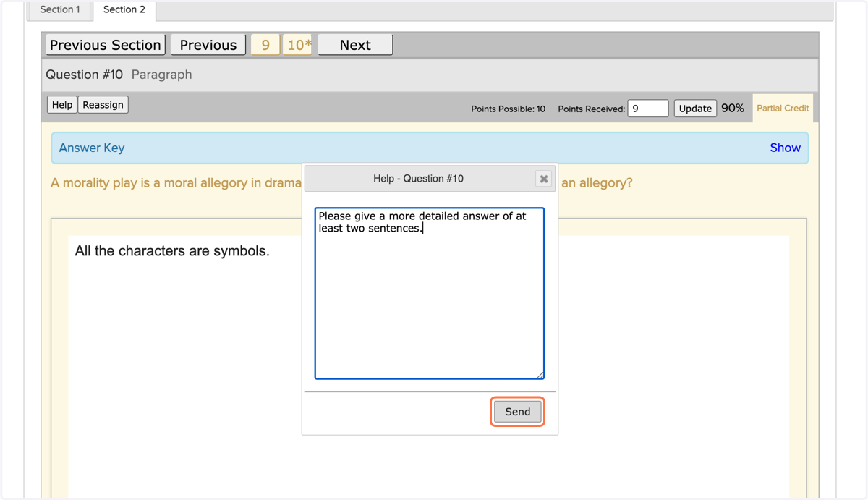Click the 'Question #10' heading
The height and width of the screenshot is (500, 868).
[x=85, y=75]
